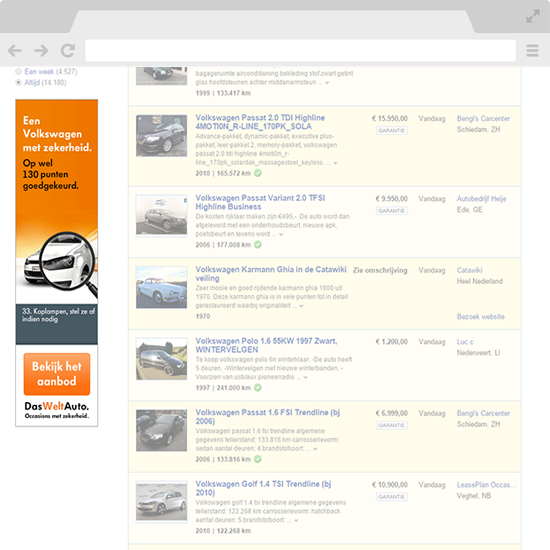
Task: Open Volkswagen Polo 1.6 55KW listing
Action: point(266,345)
